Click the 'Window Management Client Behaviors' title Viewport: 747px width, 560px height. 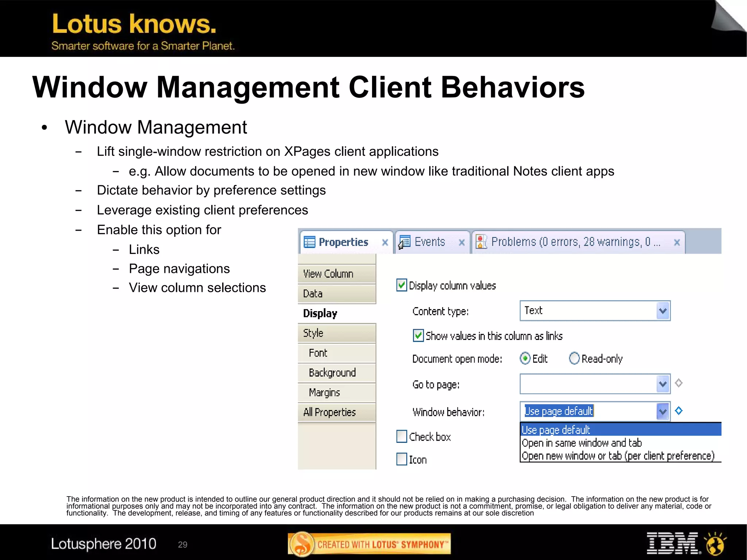(x=309, y=88)
